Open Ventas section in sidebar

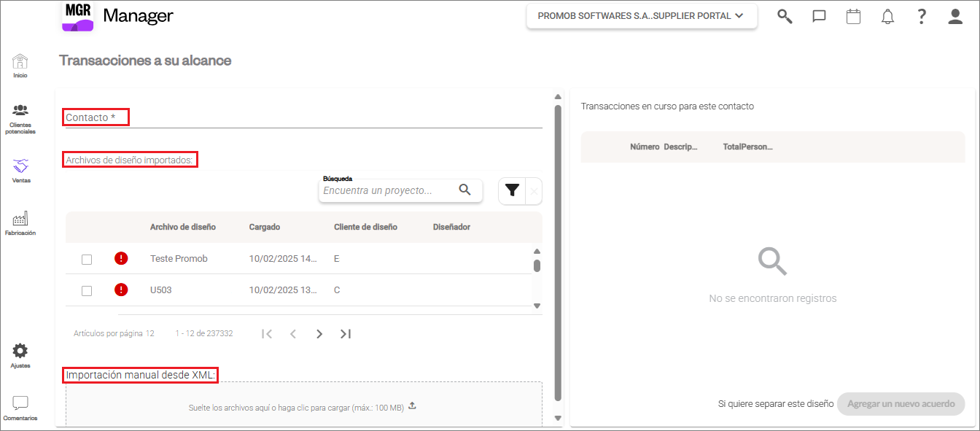coord(20,171)
